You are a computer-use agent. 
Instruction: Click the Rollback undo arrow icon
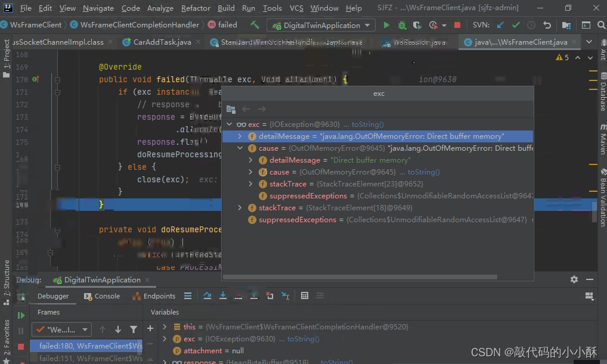[x=547, y=25]
